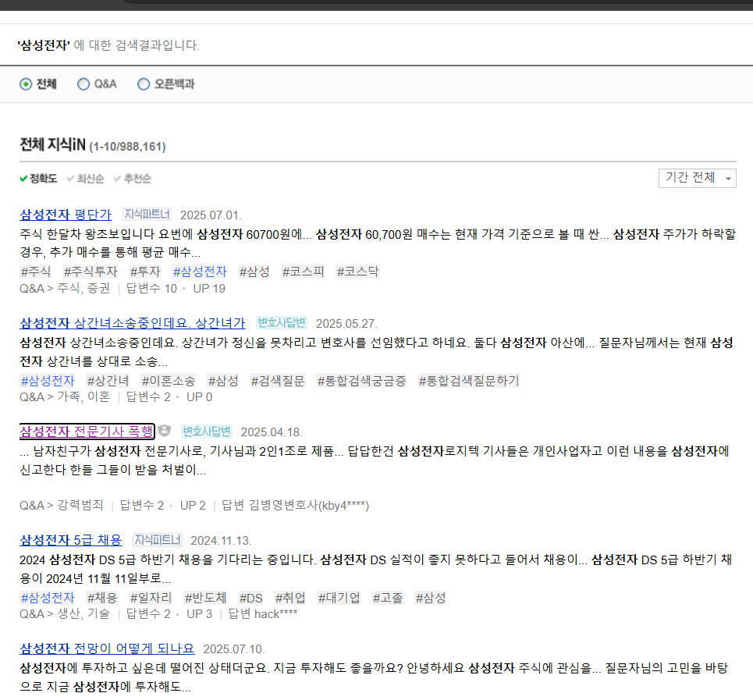This screenshot has width=753, height=700.
Task: Click the 지식파트너 badge beside 삼성전자 평단가
Action: [x=147, y=214]
